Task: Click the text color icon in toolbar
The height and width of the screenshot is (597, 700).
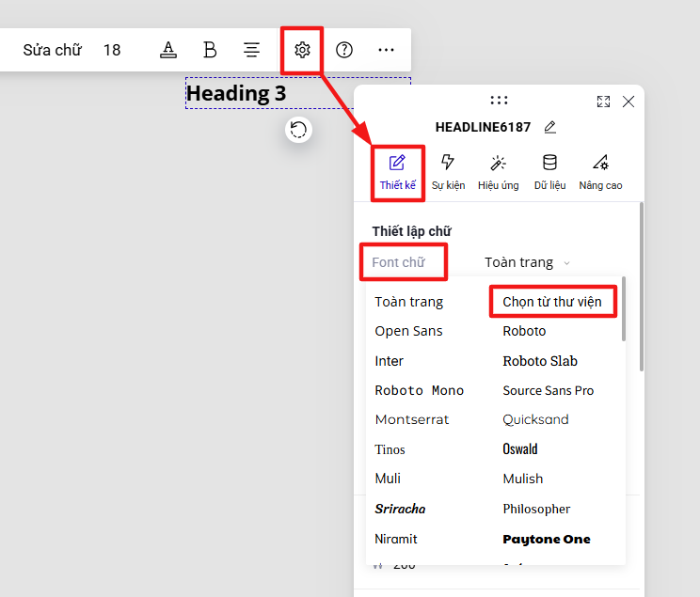Action: point(168,50)
